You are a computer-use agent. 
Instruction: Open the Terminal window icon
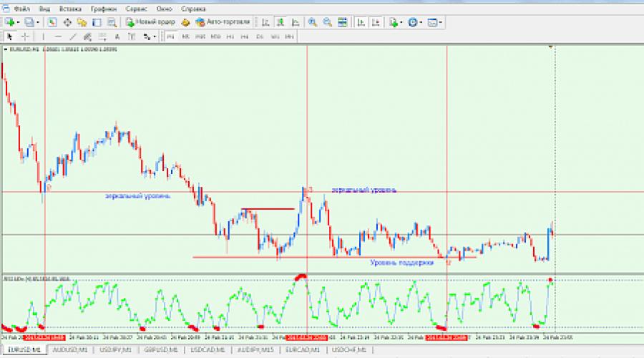[x=97, y=22]
